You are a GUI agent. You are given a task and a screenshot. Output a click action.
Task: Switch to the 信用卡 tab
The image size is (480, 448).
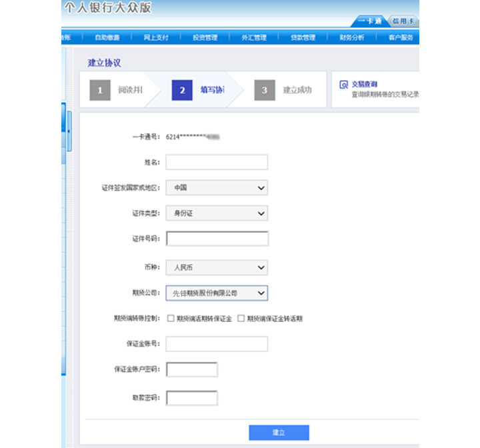403,21
